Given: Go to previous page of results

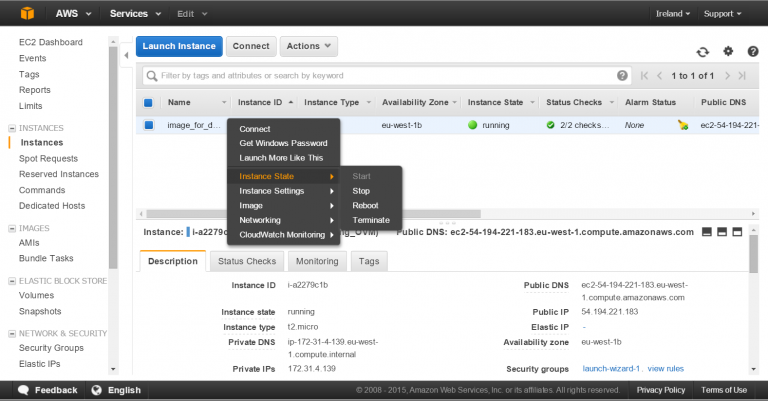Looking at the screenshot, I should pos(659,75).
